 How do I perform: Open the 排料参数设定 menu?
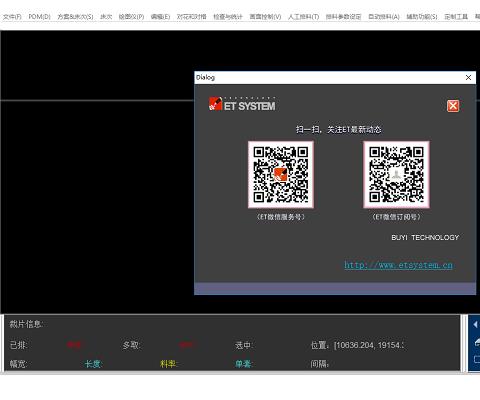coord(344,17)
